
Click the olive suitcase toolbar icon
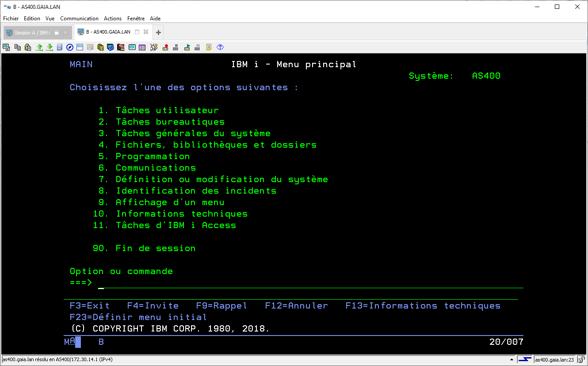tap(100, 47)
